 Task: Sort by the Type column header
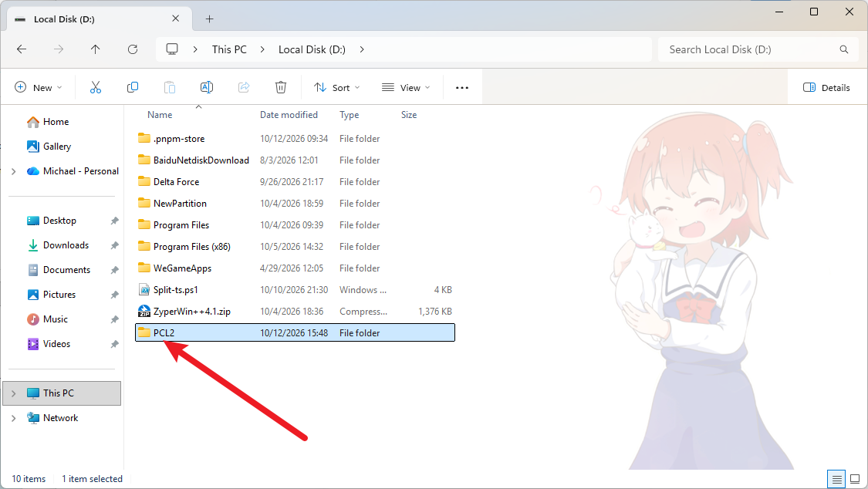tap(350, 115)
